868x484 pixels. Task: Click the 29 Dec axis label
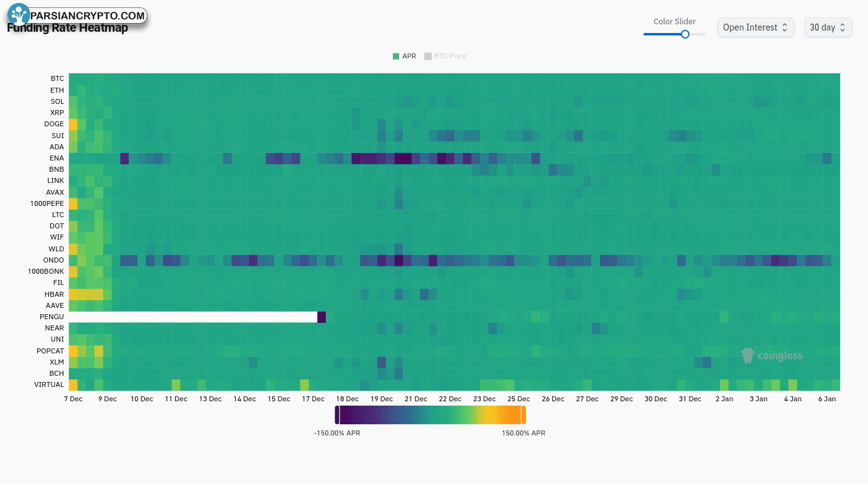click(x=621, y=399)
